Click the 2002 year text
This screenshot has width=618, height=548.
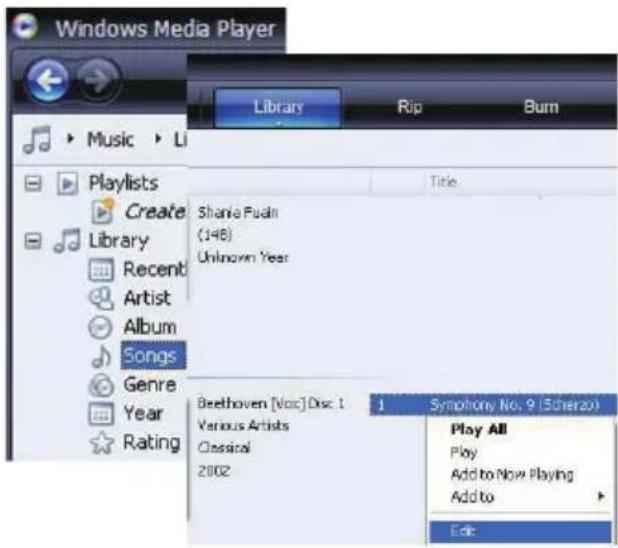(x=213, y=471)
